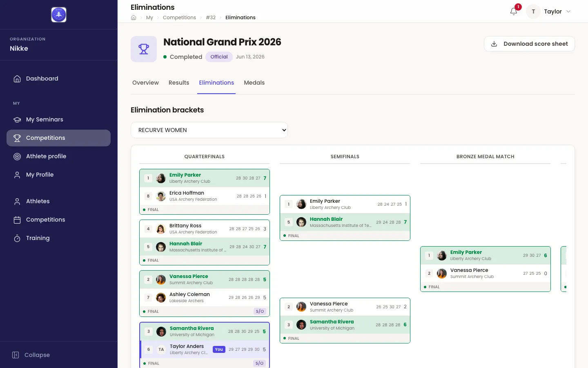Screen dimensions: 588x368
Task: Select Brittany Ross in quarterfinals
Action: [x=205, y=229]
